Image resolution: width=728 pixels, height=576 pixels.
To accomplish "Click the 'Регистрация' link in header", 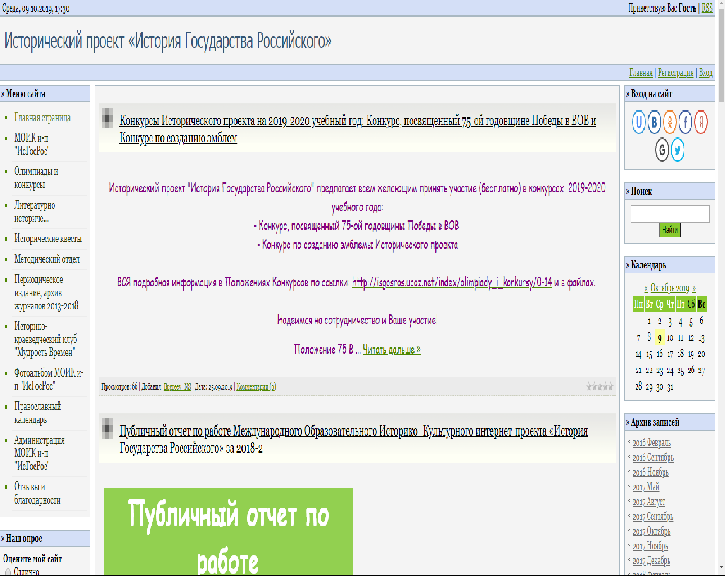I will coord(675,73).
